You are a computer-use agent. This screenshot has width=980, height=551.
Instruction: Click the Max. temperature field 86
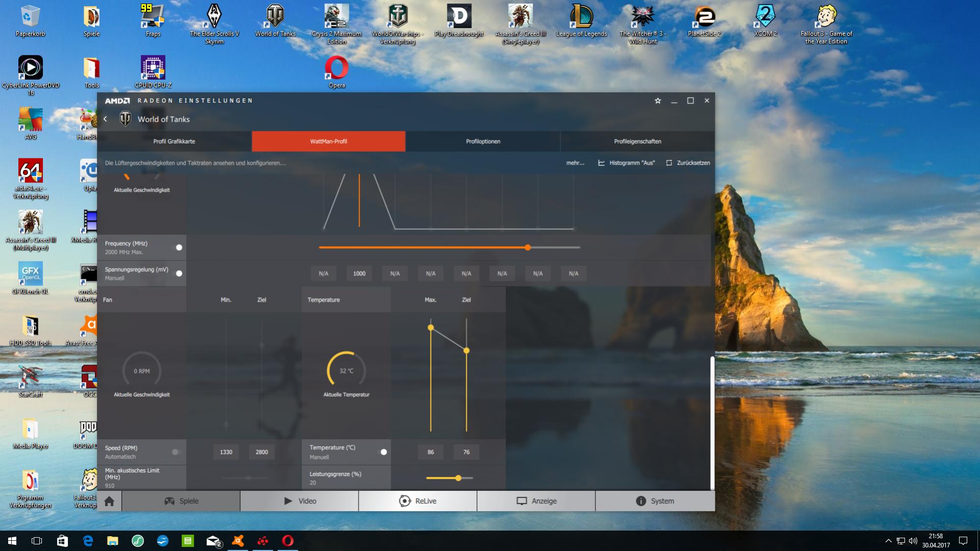(431, 452)
